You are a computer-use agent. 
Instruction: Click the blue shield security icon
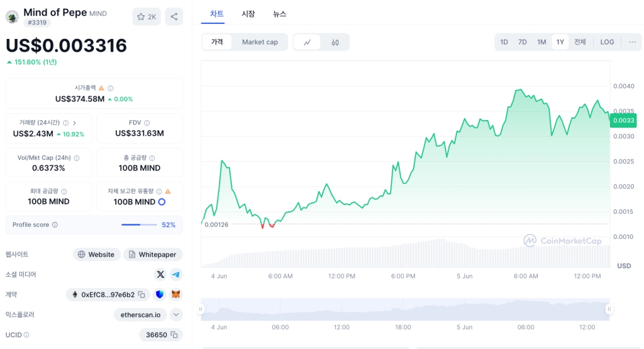pyautogui.click(x=160, y=294)
